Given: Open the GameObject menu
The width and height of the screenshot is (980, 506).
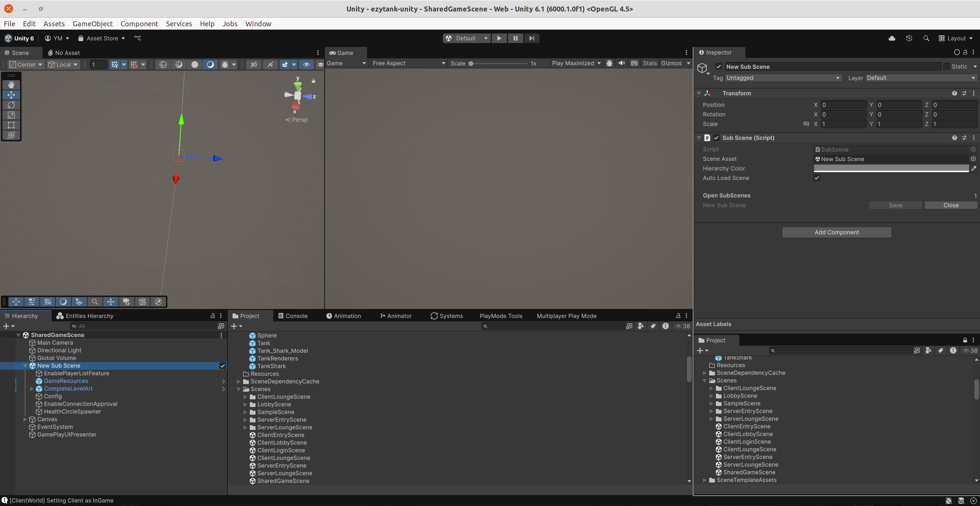Looking at the screenshot, I should (92, 24).
